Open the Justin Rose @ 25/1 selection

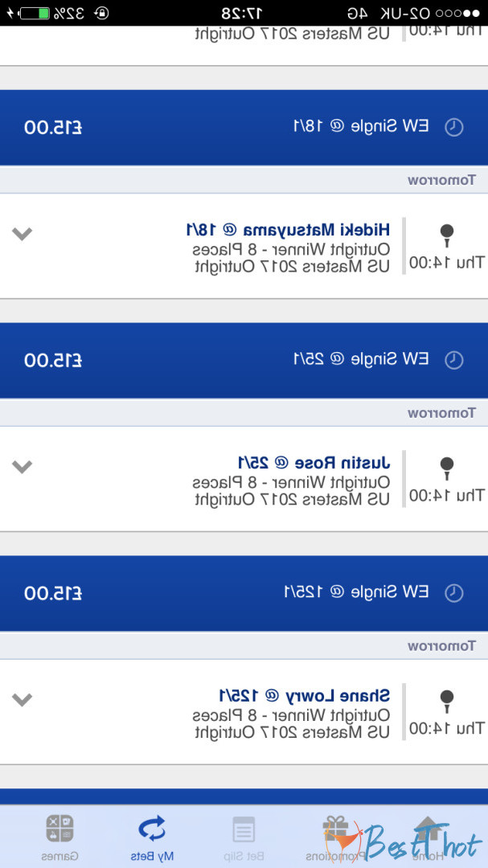click(314, 463)
